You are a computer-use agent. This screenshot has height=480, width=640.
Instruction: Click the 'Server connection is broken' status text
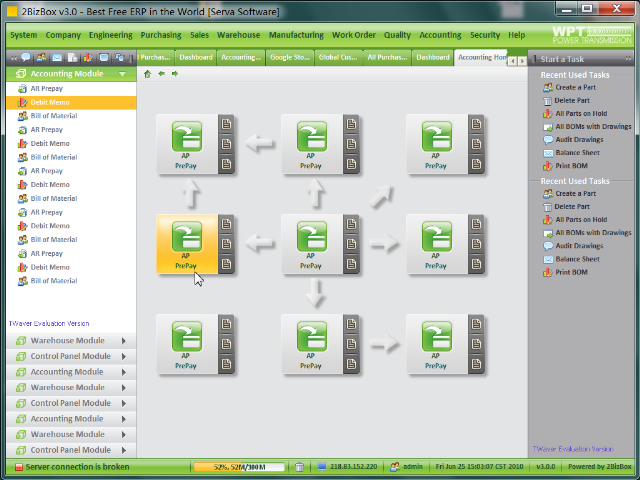[x=77, y=467]
